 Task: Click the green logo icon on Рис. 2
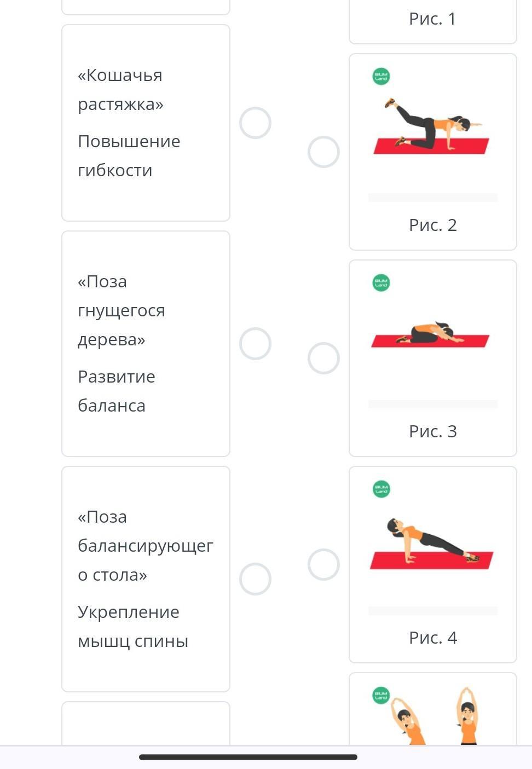(381, 77)
